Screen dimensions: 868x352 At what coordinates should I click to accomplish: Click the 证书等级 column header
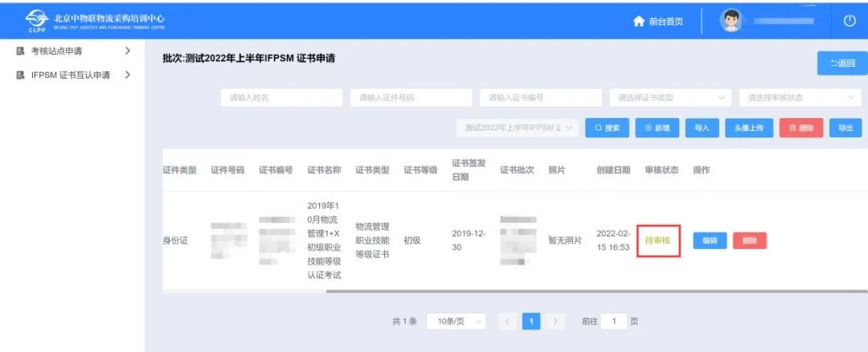point(420,170)
